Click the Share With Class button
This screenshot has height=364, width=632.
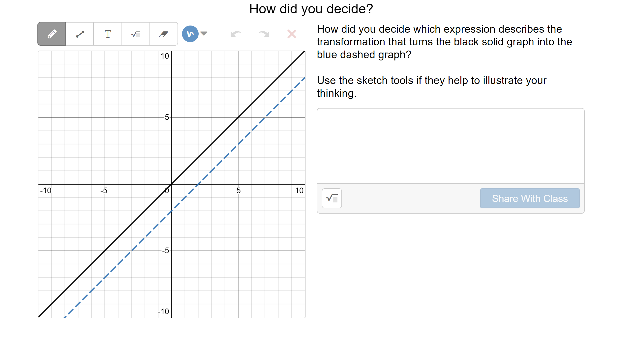point(530,198)
